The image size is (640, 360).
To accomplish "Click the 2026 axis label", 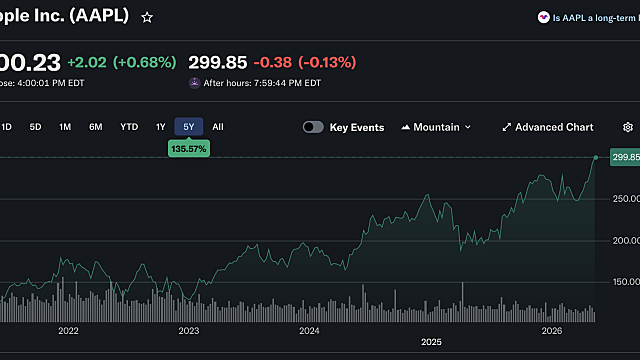I will pos(552,331).
